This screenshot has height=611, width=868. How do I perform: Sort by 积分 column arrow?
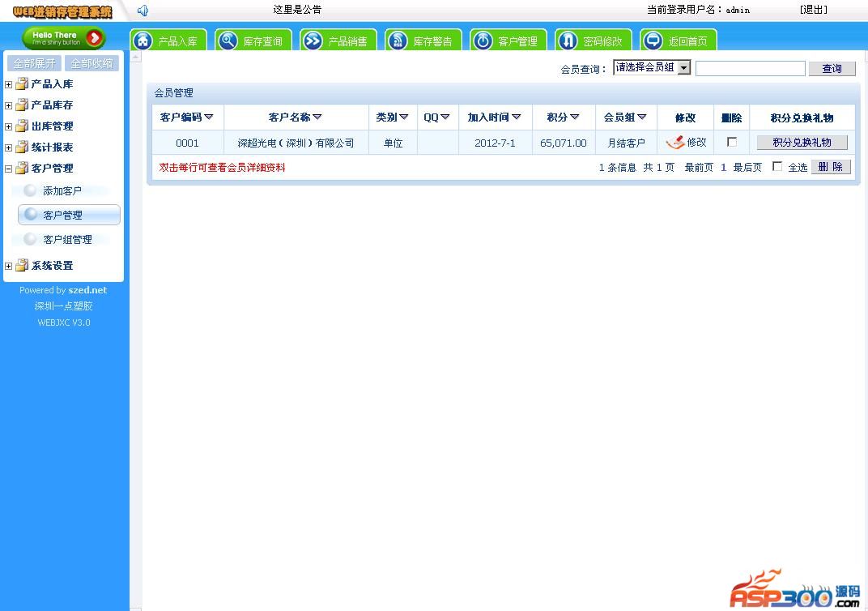(x=575, y=117)
